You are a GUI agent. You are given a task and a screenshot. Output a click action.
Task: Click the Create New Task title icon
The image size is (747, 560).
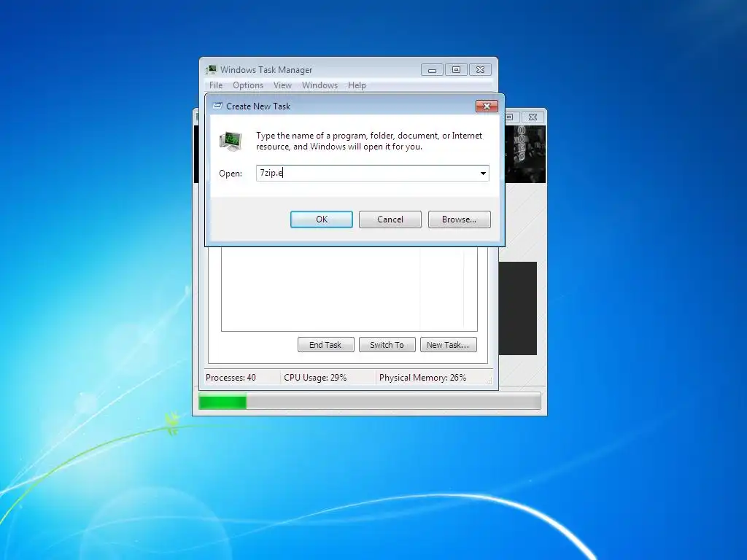point(217,106)
